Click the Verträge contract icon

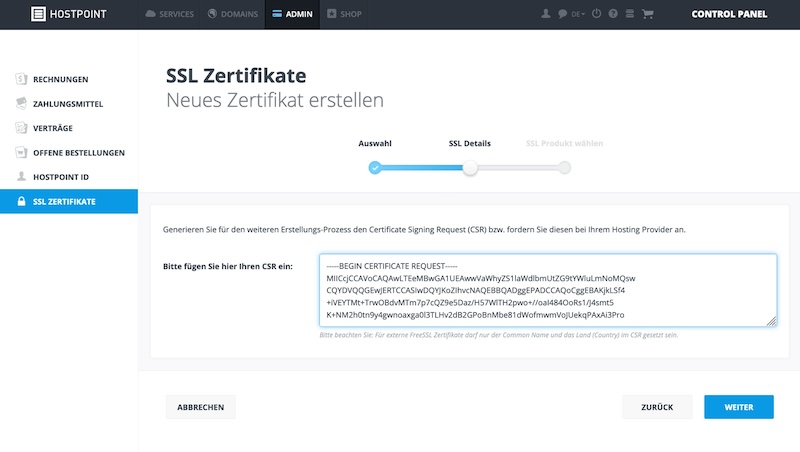(x=21, y=128)
